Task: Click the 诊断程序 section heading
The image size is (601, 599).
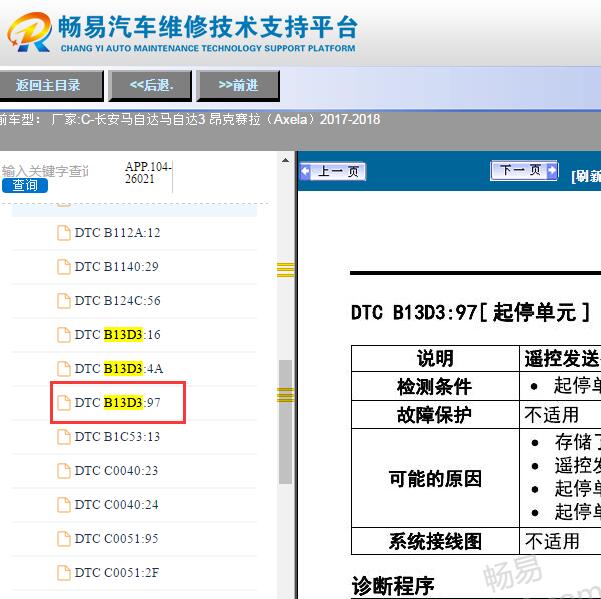Action: pyautogui.click(x=393, y=586)
